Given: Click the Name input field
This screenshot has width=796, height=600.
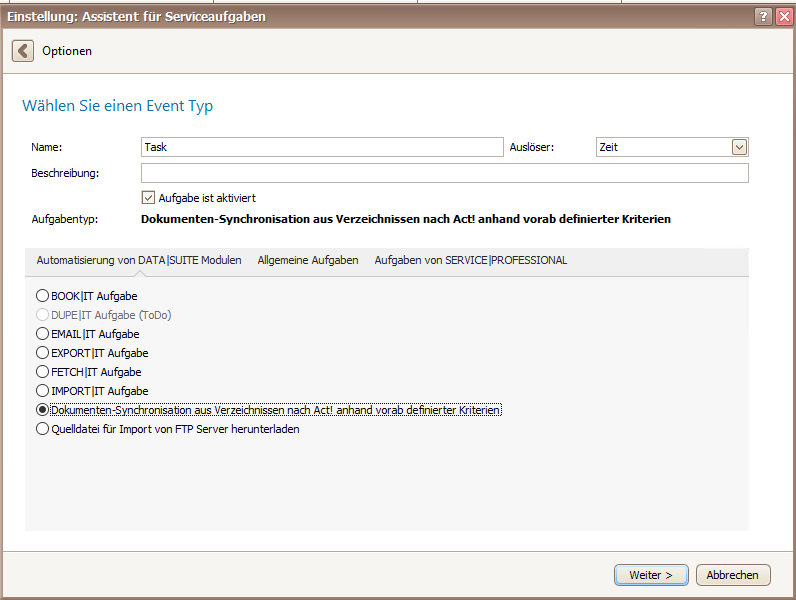Looking at the screenshot, I should pos(322,147).
